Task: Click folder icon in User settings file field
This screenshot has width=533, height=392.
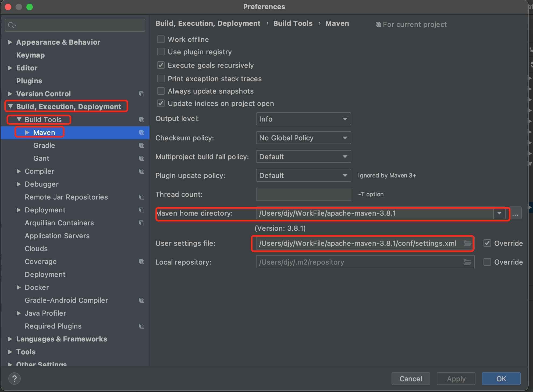Action: point(467,243)
